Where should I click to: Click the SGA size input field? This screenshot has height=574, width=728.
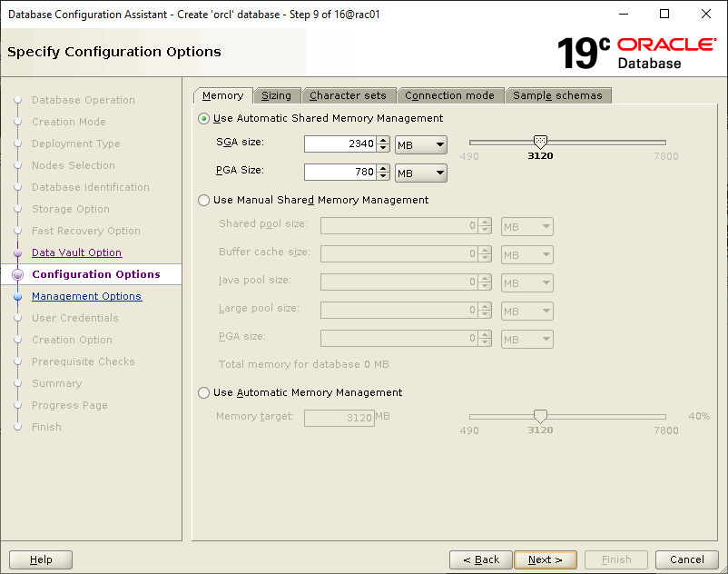pyautogui.click(x=339, y=144)
